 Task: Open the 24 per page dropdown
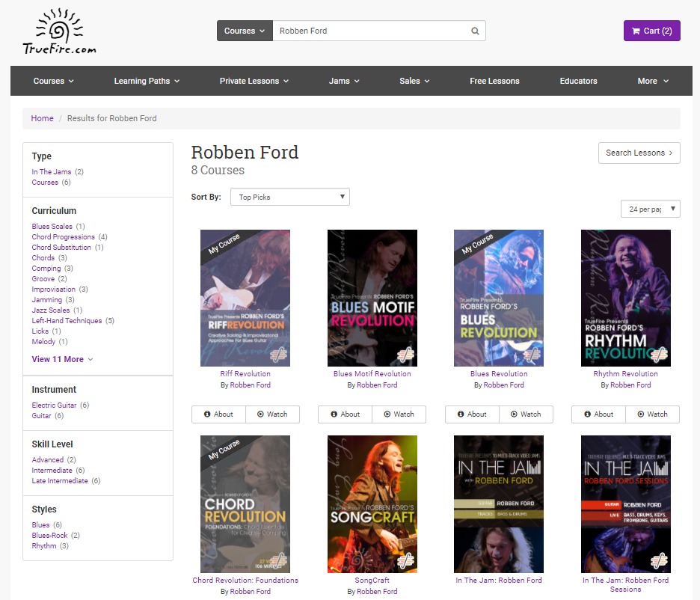651,209
